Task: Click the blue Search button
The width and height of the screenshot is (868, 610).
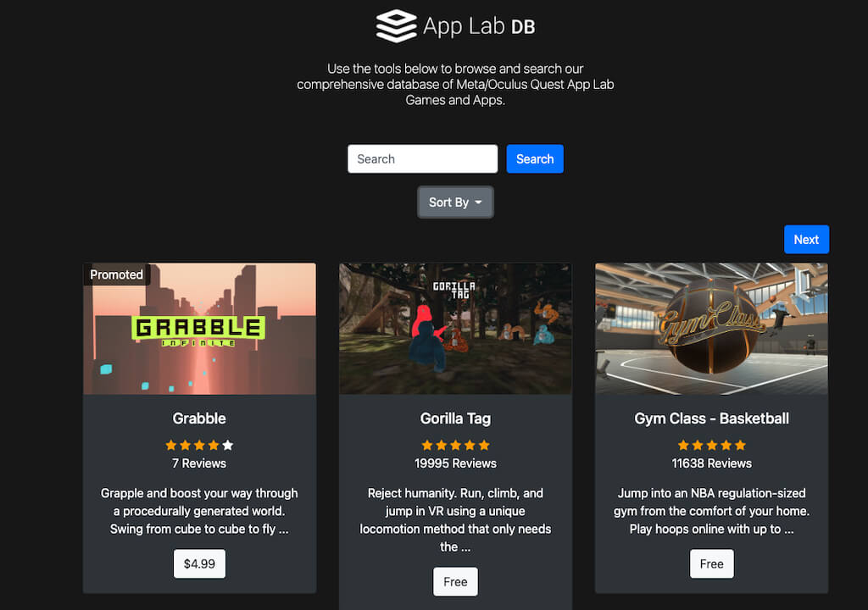Action: click(535, 159)
